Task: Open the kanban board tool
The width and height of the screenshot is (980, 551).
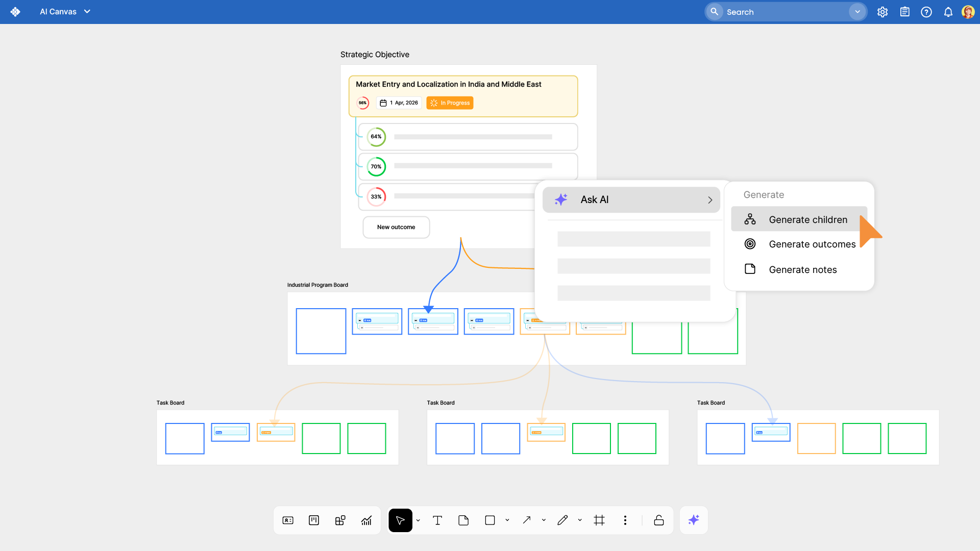Action: 314,520
